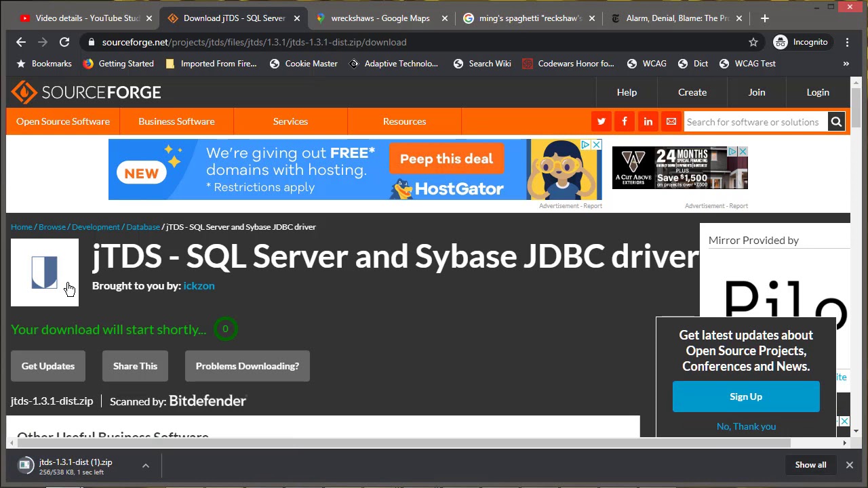Close the HostGator ad
Image resolution: width=868 pixels, height=488 pixels.
596,144
